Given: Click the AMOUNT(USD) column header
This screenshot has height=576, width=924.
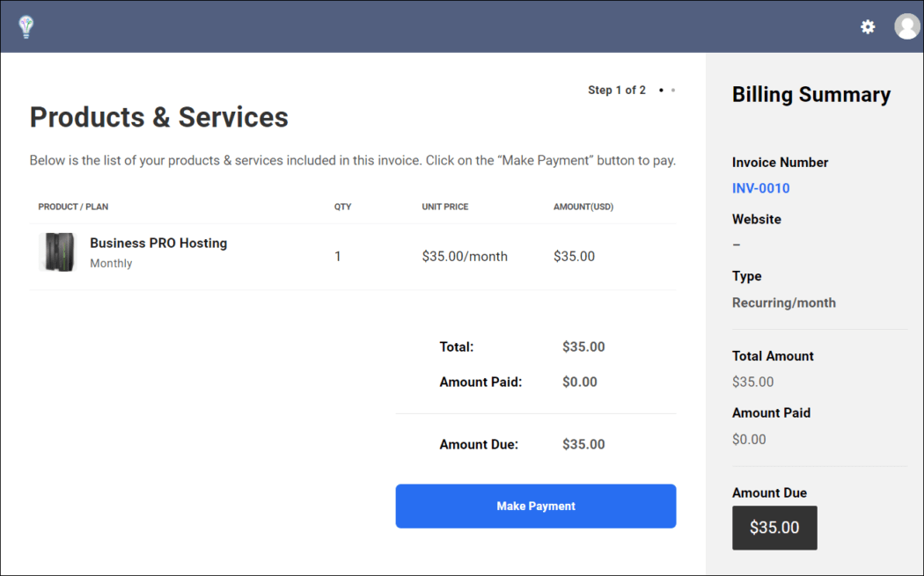Looking at the screenshot, I should point(582,207).
